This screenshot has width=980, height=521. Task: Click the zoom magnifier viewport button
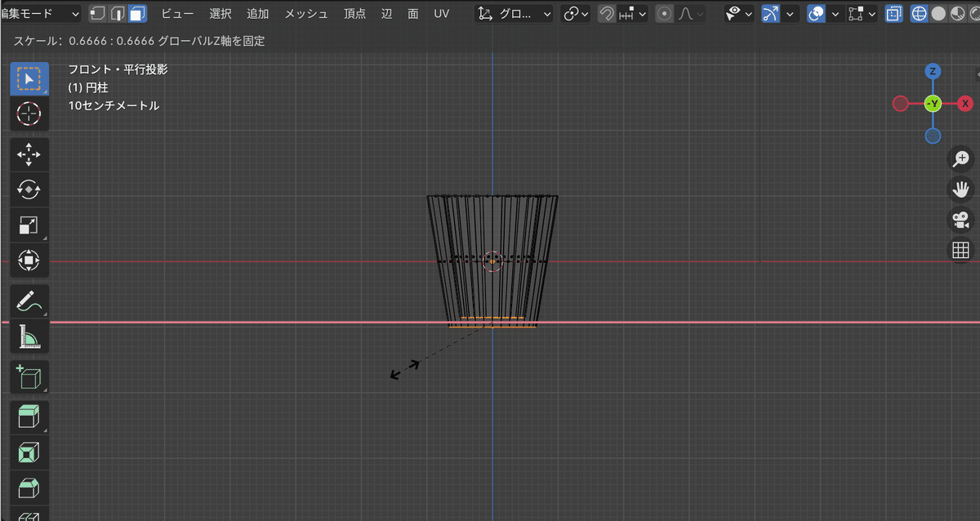point(961,158)
